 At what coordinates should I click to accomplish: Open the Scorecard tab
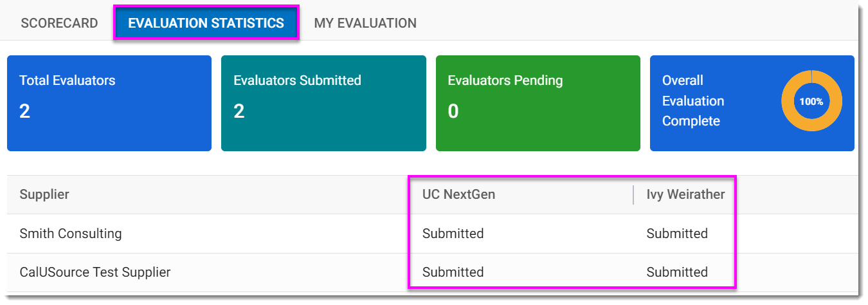pos(59,23)
